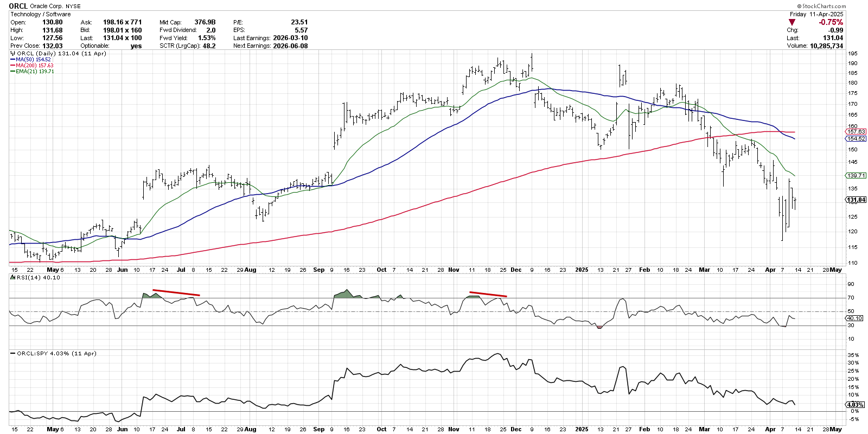
Task: Click the Last quote 131.04 x 100
Action: tap(123, 38)
